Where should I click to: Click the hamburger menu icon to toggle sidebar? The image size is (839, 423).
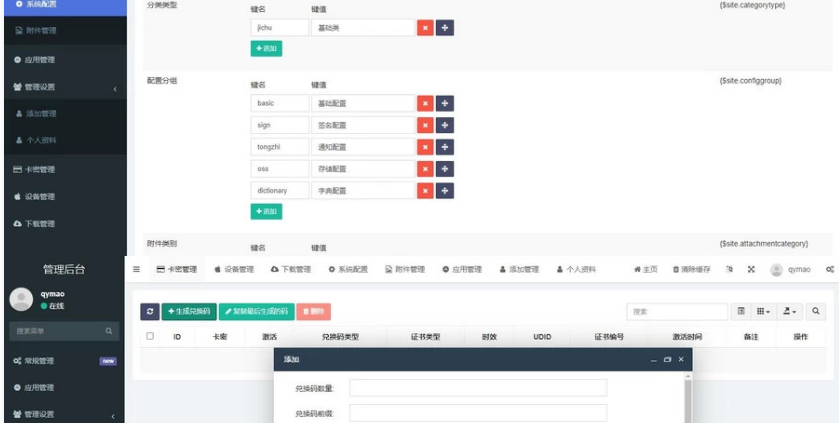[136, 270]
